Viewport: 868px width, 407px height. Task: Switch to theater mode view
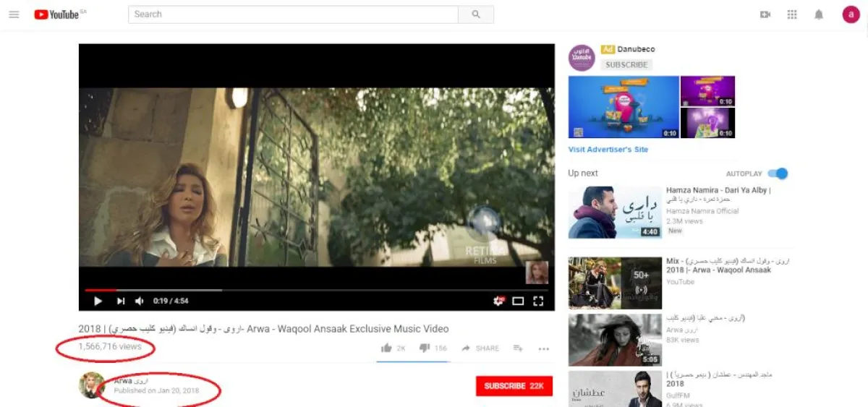point(518,301)
